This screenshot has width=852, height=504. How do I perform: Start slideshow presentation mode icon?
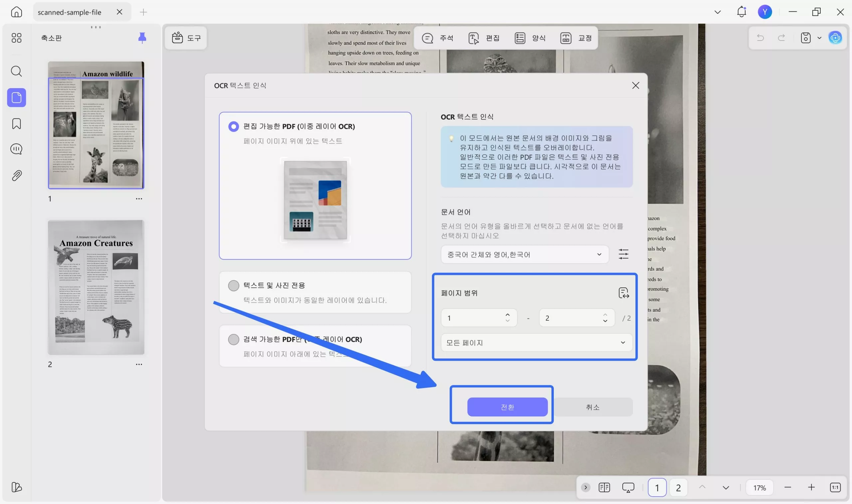click(x=628, y=488)
